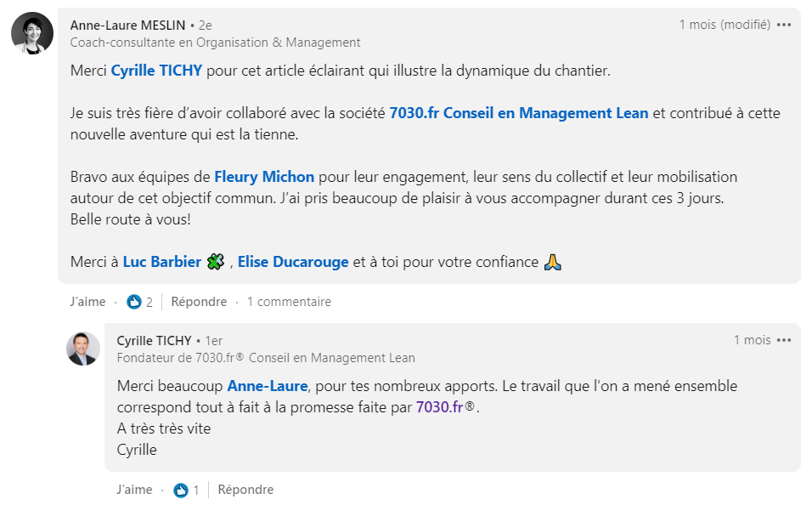The image size is (812, 505).
Task: Click Cyrille TICHY author name in reply
Action: 154,341
